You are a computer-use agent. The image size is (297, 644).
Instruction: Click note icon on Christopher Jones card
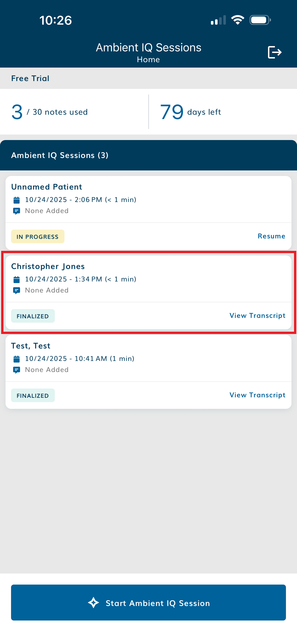coord(17,290)
